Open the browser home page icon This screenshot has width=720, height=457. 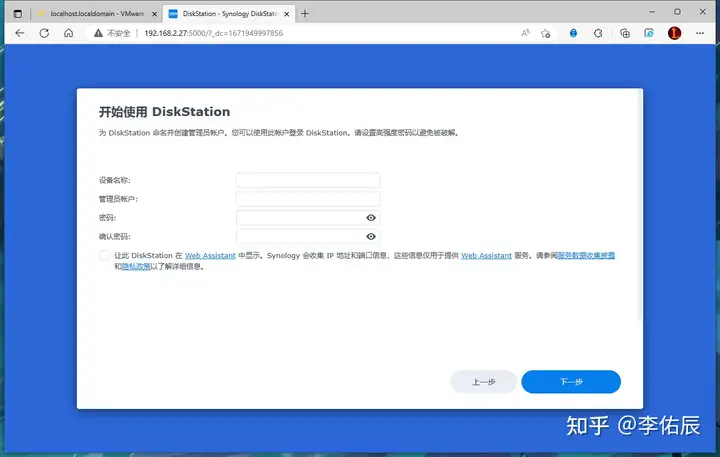68,33
